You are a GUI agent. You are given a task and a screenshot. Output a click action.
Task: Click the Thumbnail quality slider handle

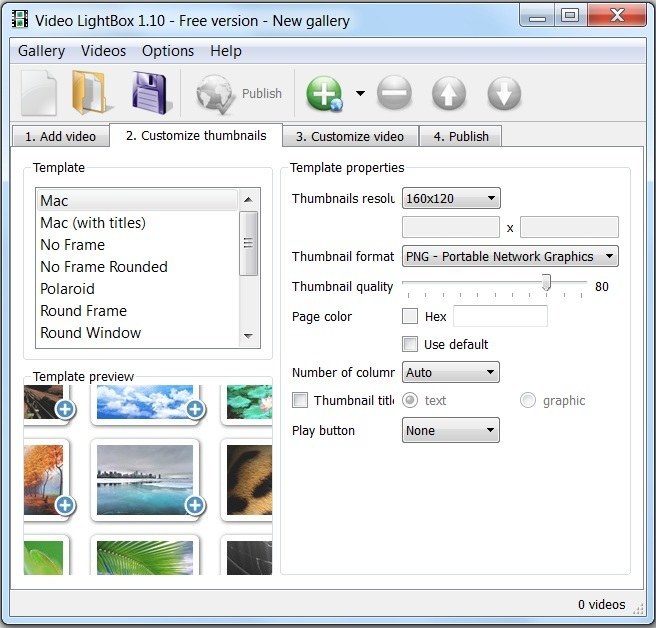pos(546,282)
